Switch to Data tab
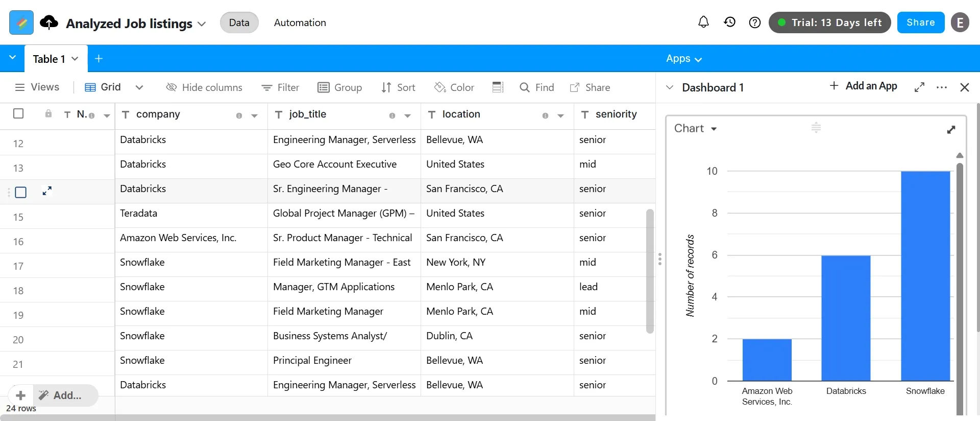This screenshot has width=980, height=421. 239,22
